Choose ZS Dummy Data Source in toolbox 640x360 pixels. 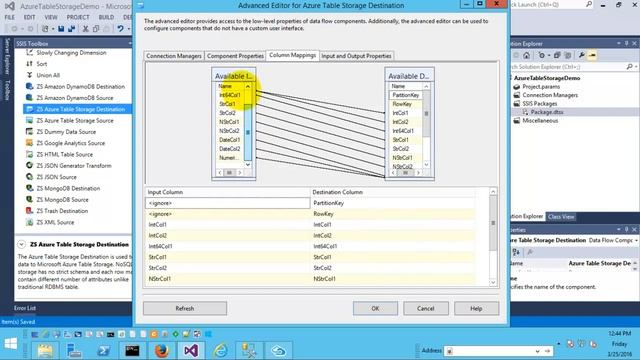(x=66, y=132)
